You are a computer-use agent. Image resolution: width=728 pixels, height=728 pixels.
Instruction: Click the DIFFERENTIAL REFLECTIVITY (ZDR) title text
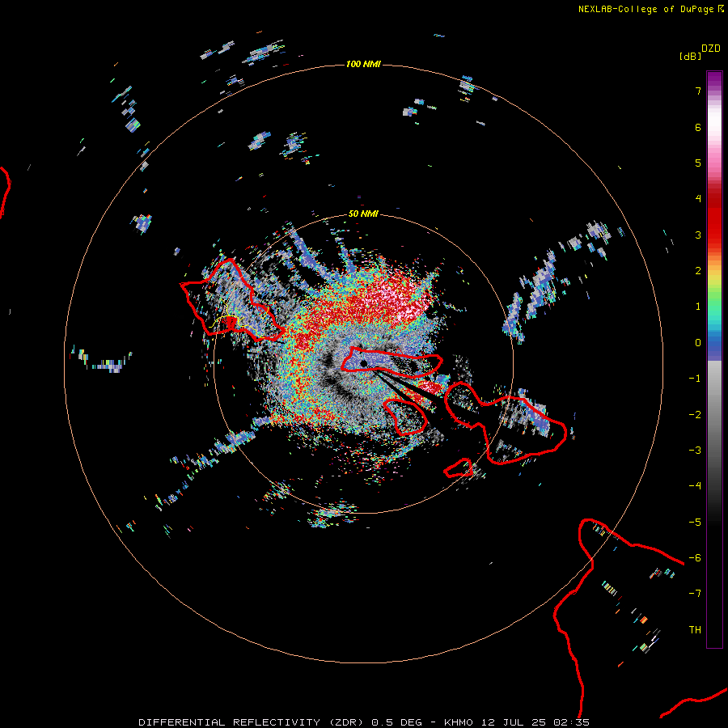pyautogui.click(x=251, y=722)
